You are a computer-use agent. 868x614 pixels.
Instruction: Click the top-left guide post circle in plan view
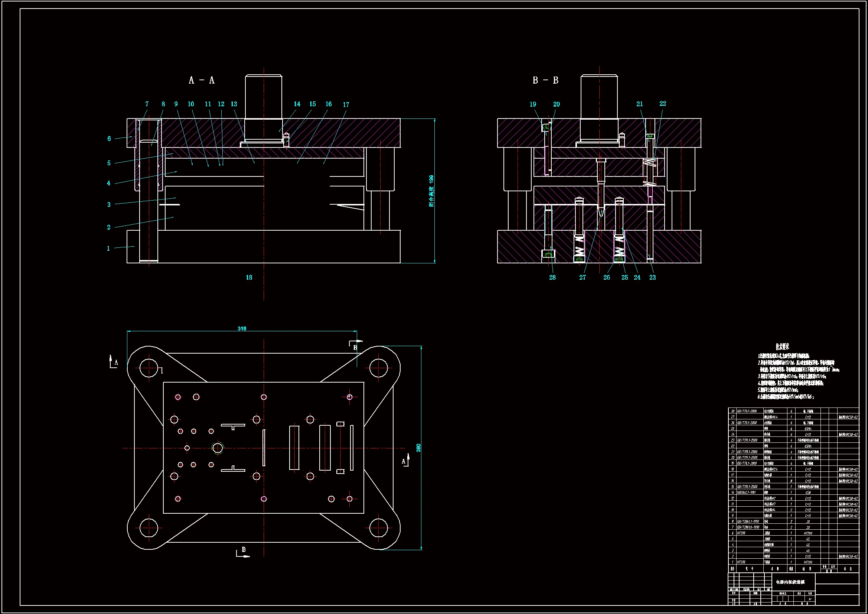(149, 367)
